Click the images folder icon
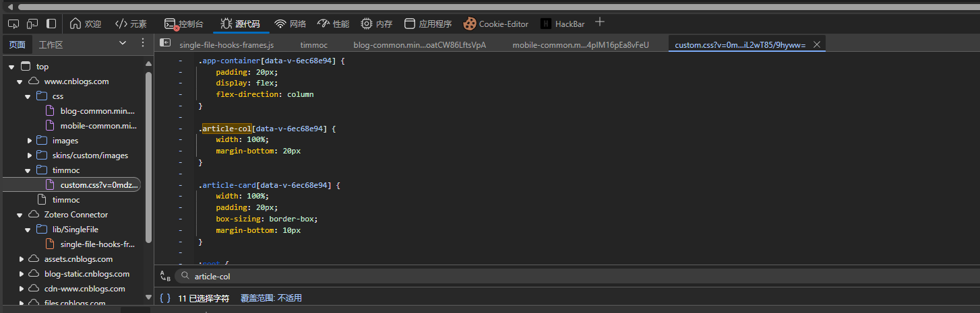Screen dimensions: 980x313 [x=42, y=141]
